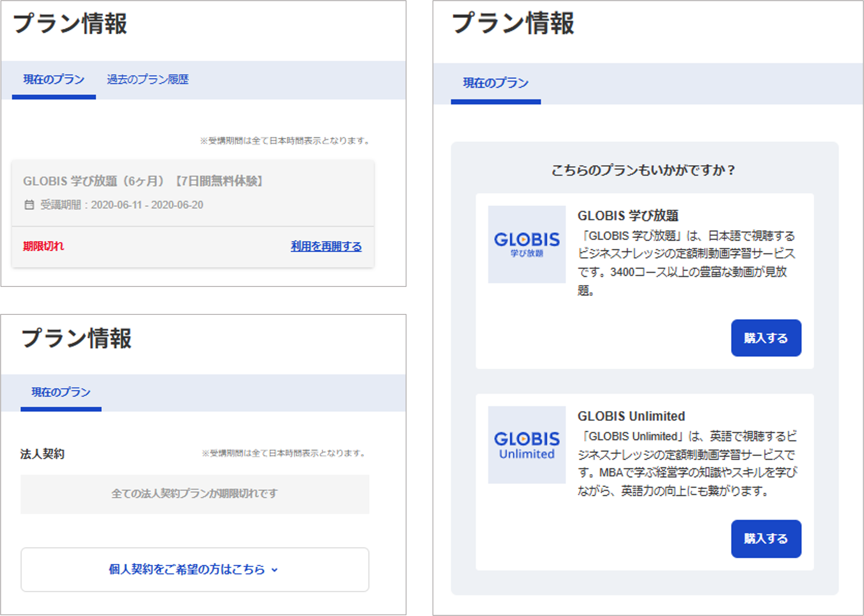Click the GLOBIS Unlimited logo thumbnail
864x616 pixels.
point(526,445)
